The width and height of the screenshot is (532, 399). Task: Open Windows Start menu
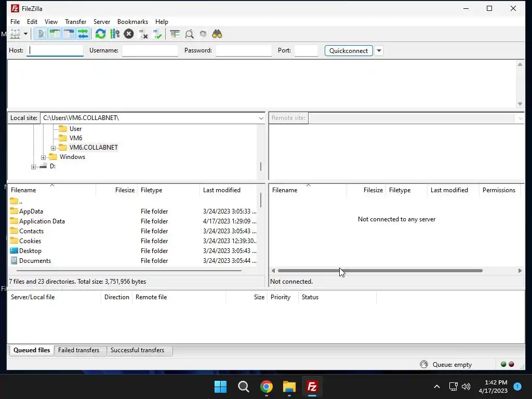tap(220, 387)
